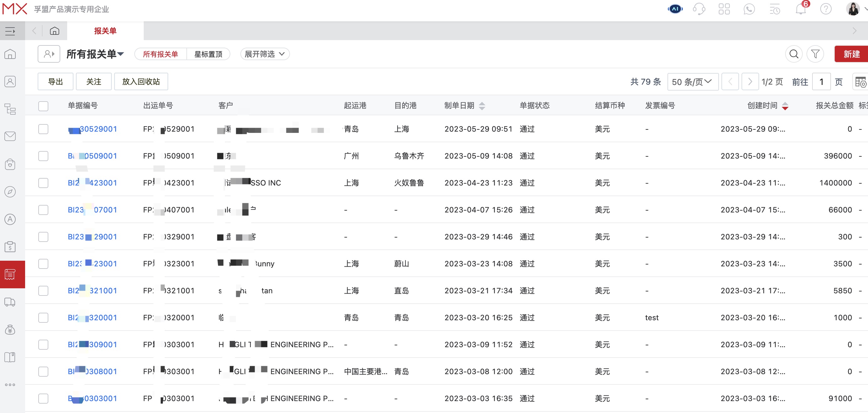Open the 50 条/页 page size dropdown
868x413 pixels.
click(x=693, y=81)
